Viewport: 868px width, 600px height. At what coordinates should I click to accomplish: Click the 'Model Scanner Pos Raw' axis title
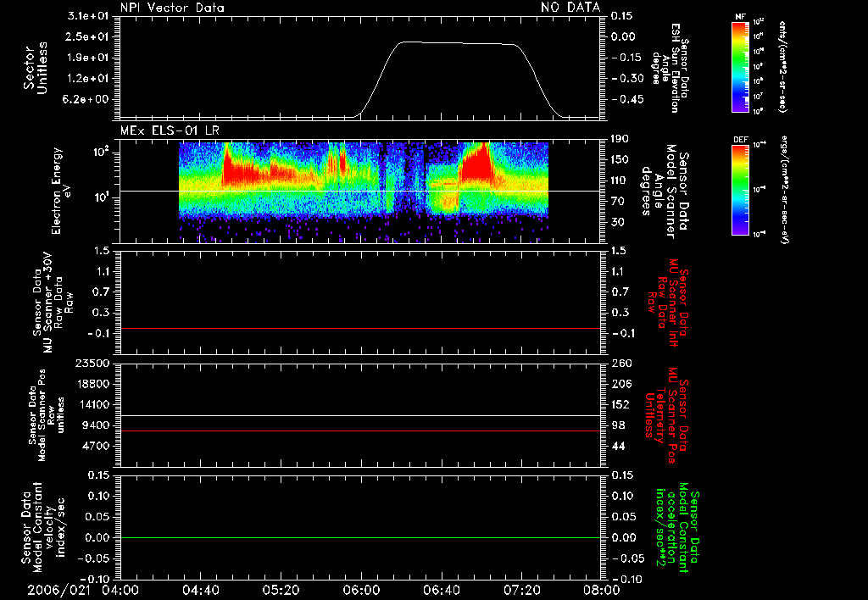(x=47, y=415)
